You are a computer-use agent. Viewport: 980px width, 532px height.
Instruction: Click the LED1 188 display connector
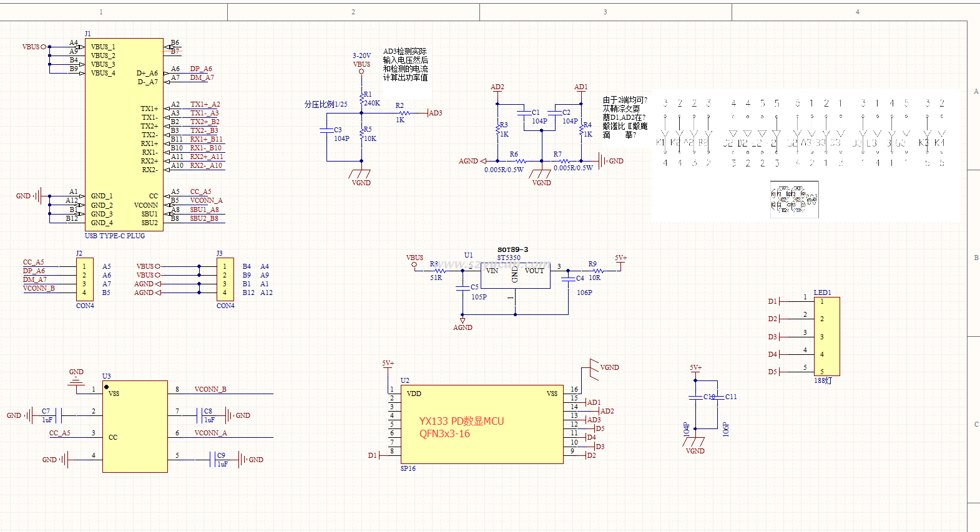[826, 336]
